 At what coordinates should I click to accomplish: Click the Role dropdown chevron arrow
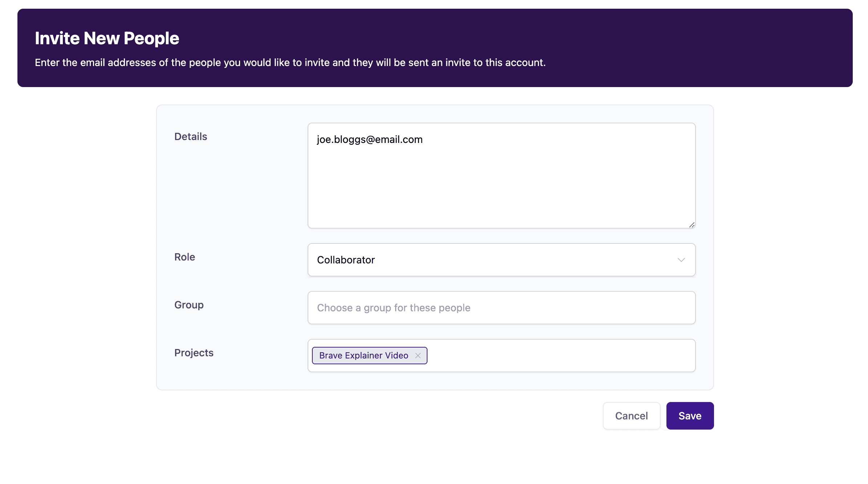[681, 260]
